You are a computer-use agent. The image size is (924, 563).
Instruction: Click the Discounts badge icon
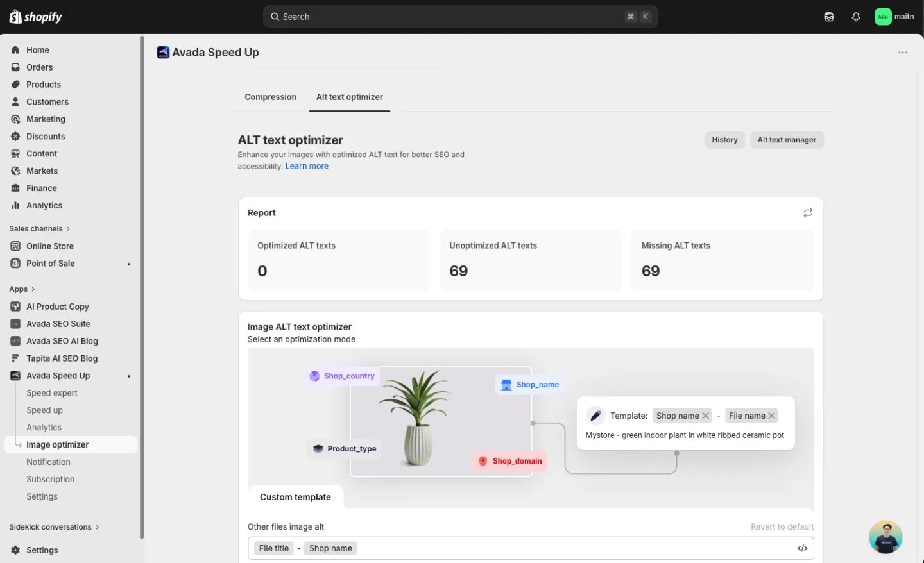point(15,137)
